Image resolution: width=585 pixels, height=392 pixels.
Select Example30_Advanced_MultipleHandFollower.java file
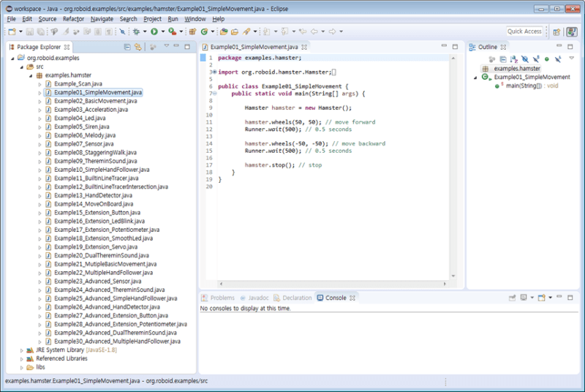(117, 342)
